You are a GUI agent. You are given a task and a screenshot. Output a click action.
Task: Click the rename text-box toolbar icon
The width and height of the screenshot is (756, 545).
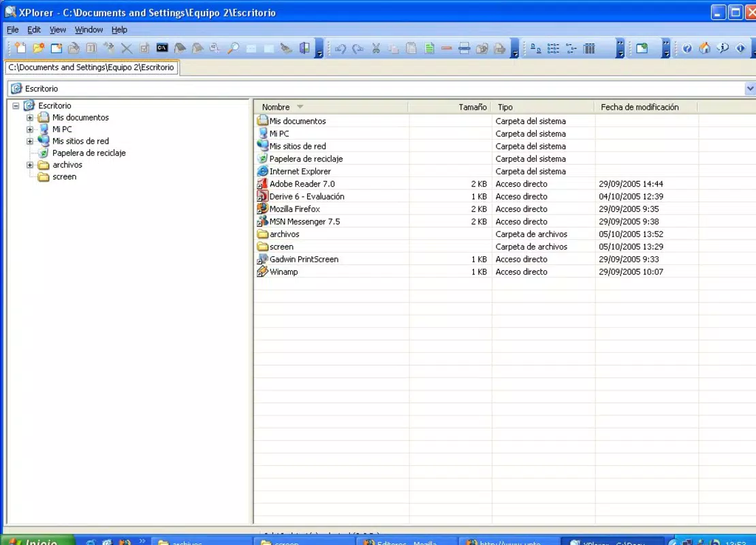(x=92, y=48)
